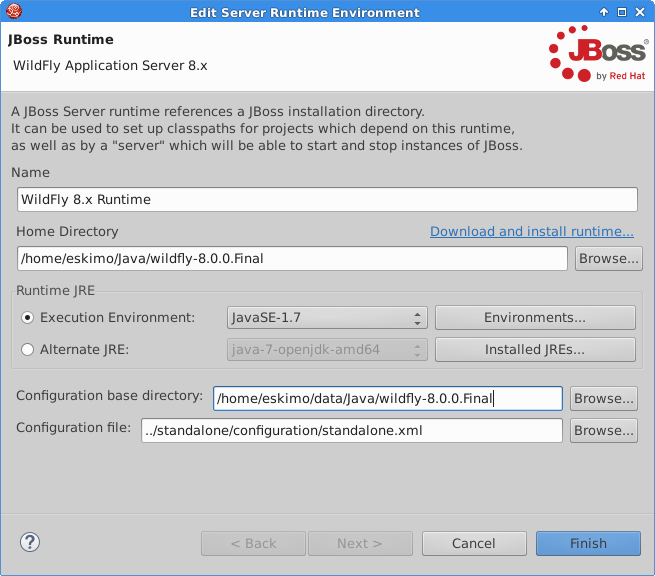Click the JBoss window icon in title bar

[14, 11]
